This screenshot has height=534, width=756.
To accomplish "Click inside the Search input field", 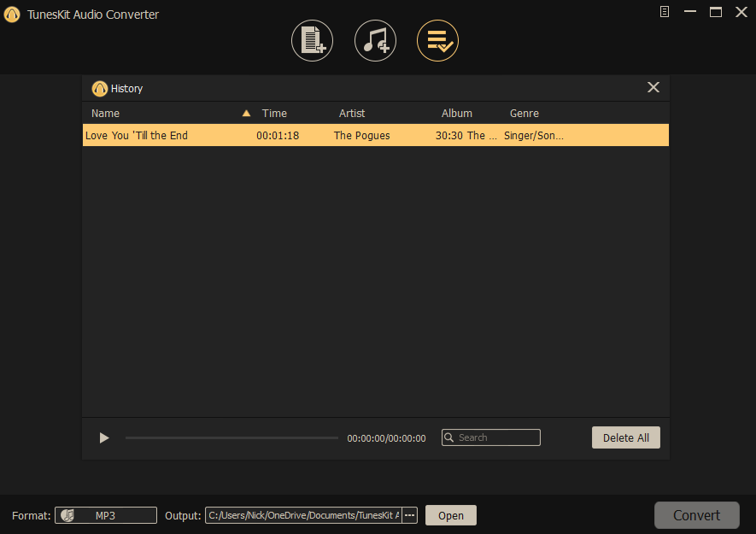I will pos(495,437).
